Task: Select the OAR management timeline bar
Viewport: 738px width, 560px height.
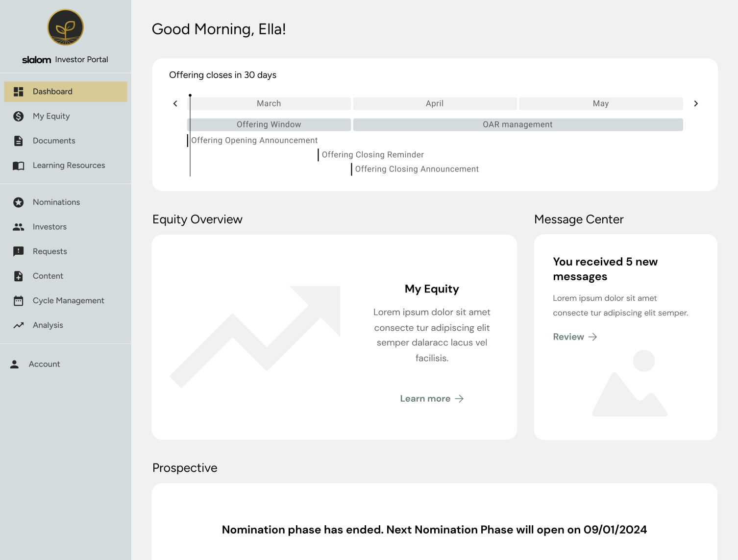Action: (517, 124)
